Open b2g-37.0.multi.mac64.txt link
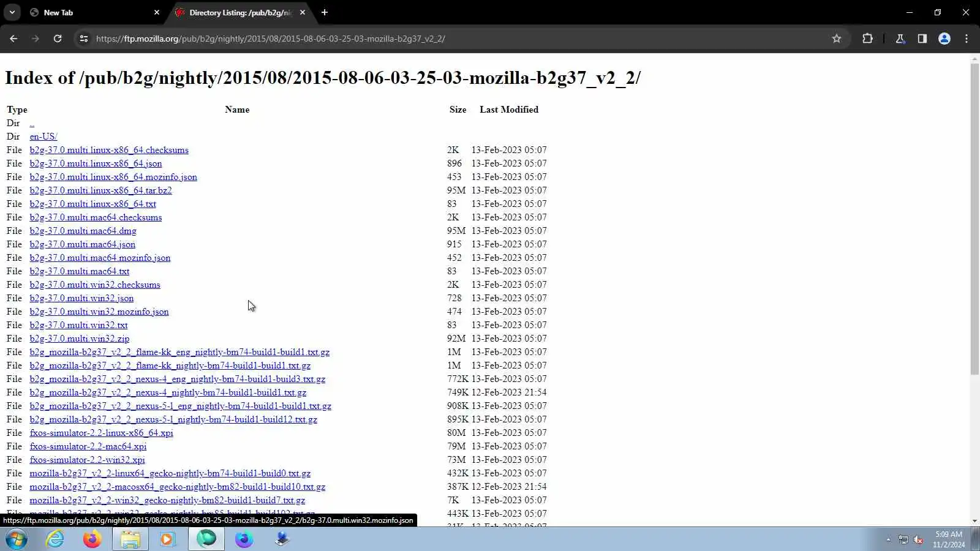This screenshot has height=551, width=980. click(x=79, y=271)
